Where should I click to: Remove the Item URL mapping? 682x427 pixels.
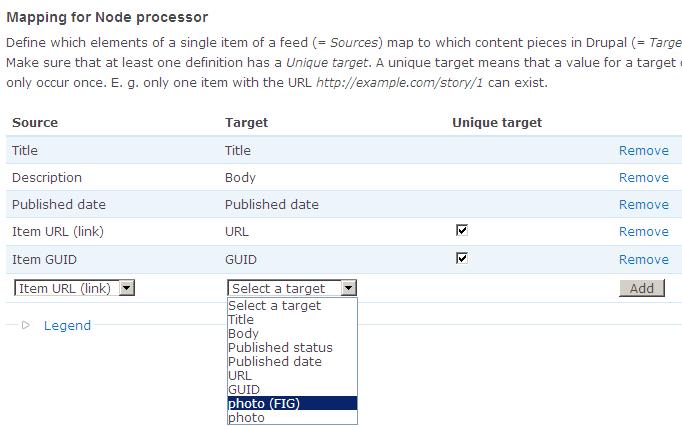coord(643,232)
